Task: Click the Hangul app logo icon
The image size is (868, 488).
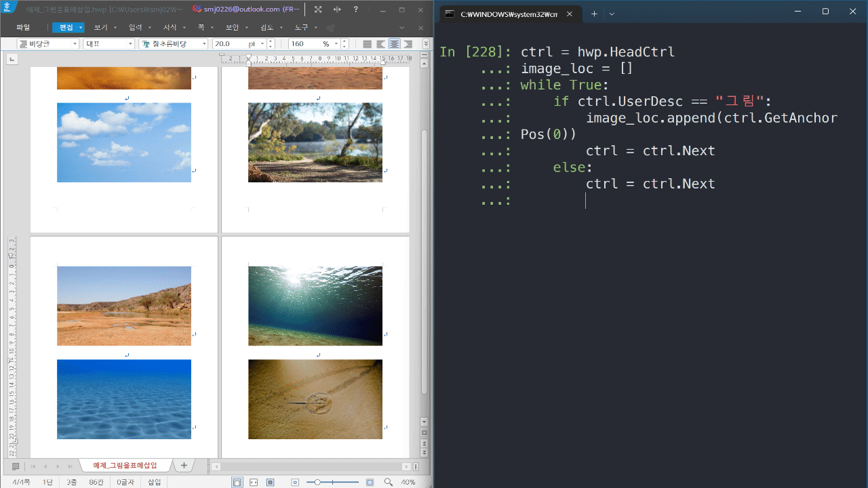Action: (x=7, y=7)
